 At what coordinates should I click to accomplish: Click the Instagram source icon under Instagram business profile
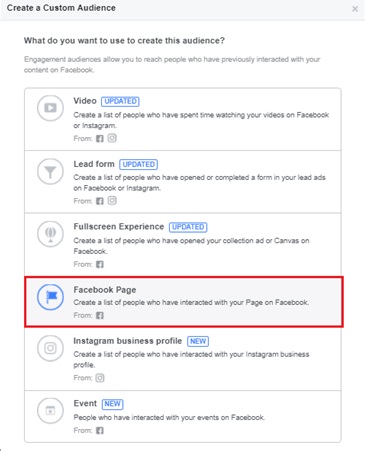[100, 378]
